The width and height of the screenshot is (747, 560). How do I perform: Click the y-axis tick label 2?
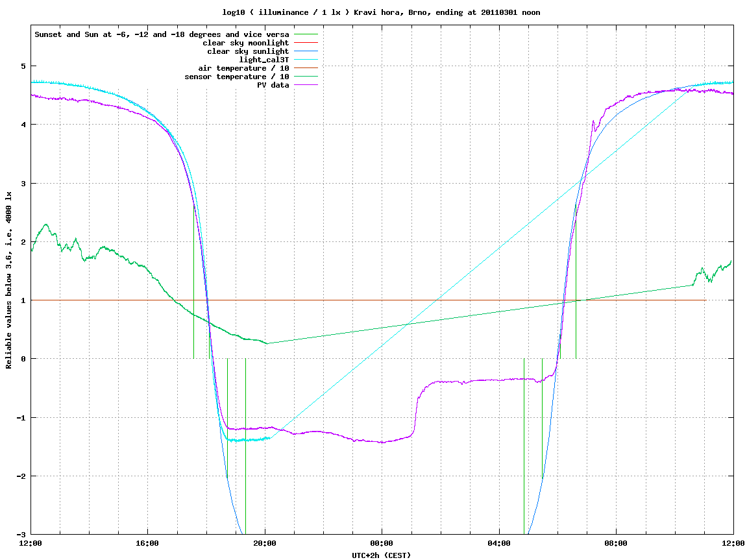[23, 242]
